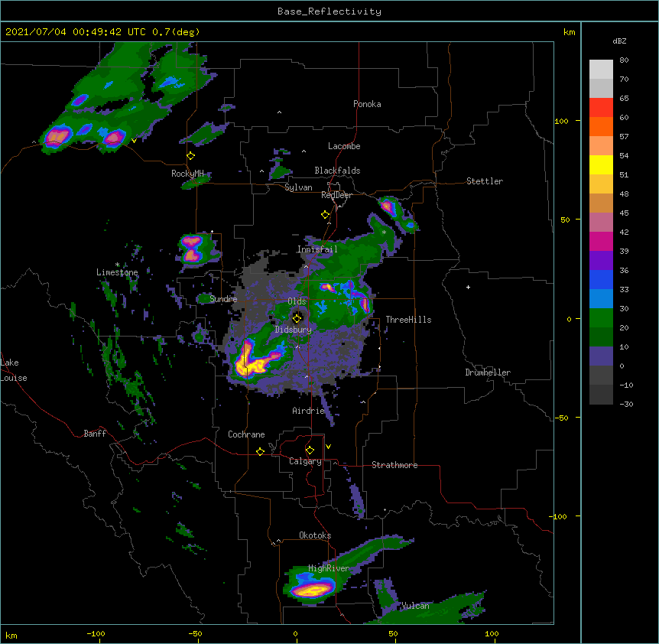Click the white cross marker north of Drumheller
The image size is (659, 644).
coord(468,287)
